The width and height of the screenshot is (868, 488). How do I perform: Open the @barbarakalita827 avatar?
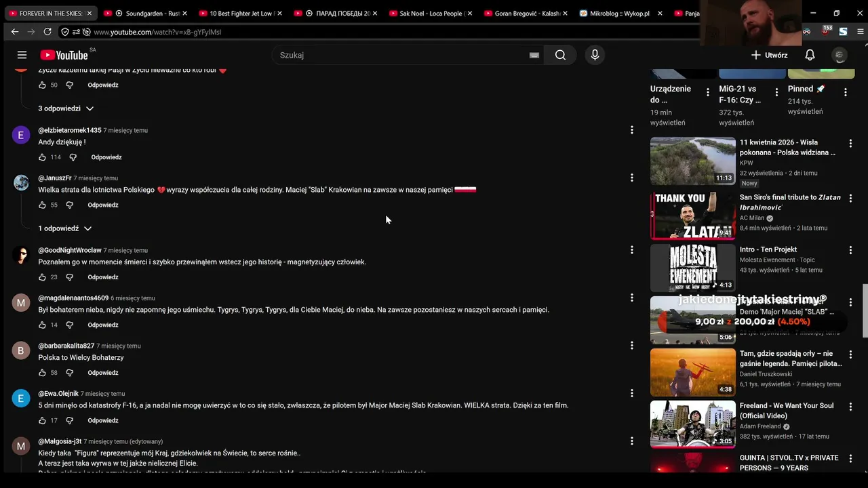coord(21,350)
